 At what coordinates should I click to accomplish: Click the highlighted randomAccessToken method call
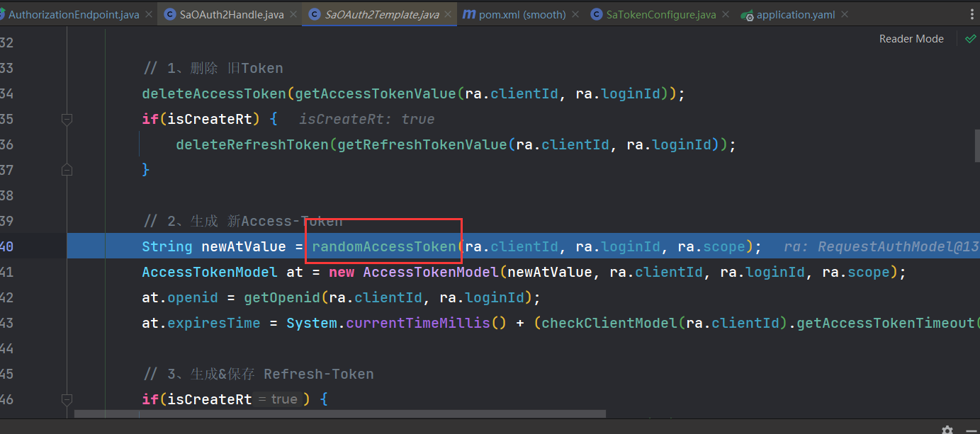tap(383, 246)
